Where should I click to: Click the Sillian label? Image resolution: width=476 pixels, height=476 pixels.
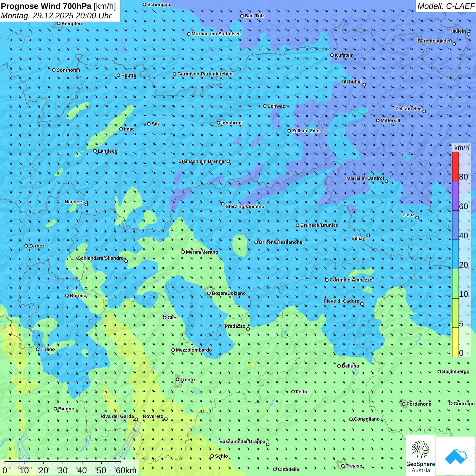click(358, 238)
